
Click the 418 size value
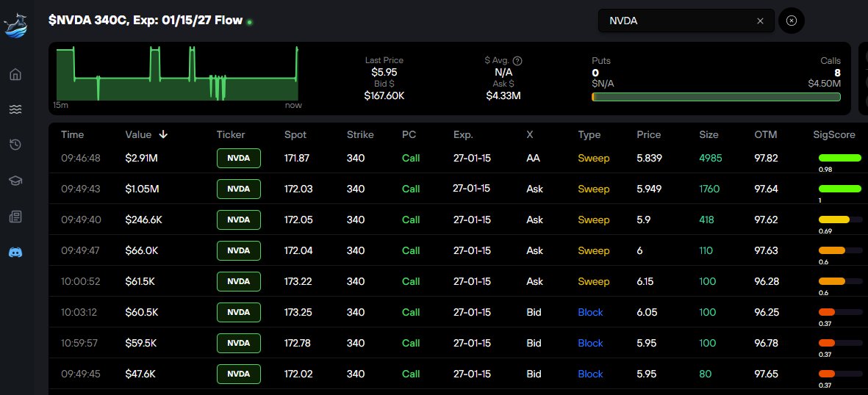[x=706, y=220]
